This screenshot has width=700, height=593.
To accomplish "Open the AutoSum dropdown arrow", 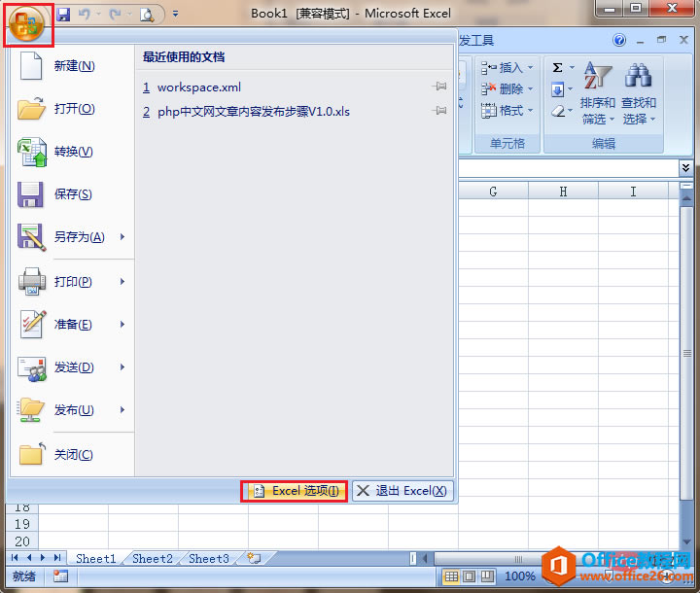I will (572, 68).
